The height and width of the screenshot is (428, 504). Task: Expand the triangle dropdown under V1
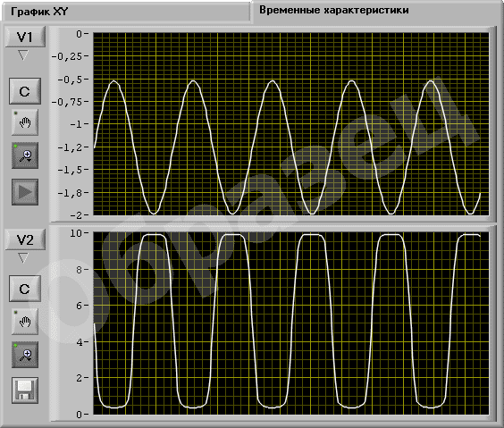coord(23,55)
